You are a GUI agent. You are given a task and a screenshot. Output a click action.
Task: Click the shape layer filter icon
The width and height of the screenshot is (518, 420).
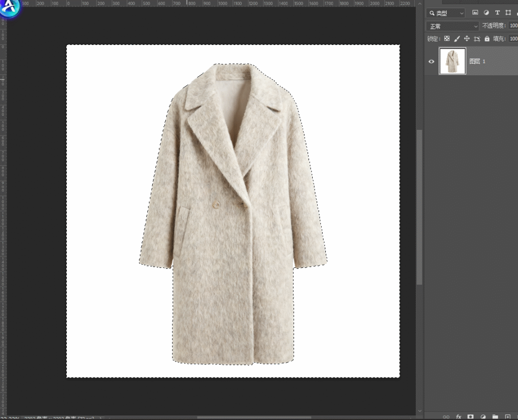(508, 13)
